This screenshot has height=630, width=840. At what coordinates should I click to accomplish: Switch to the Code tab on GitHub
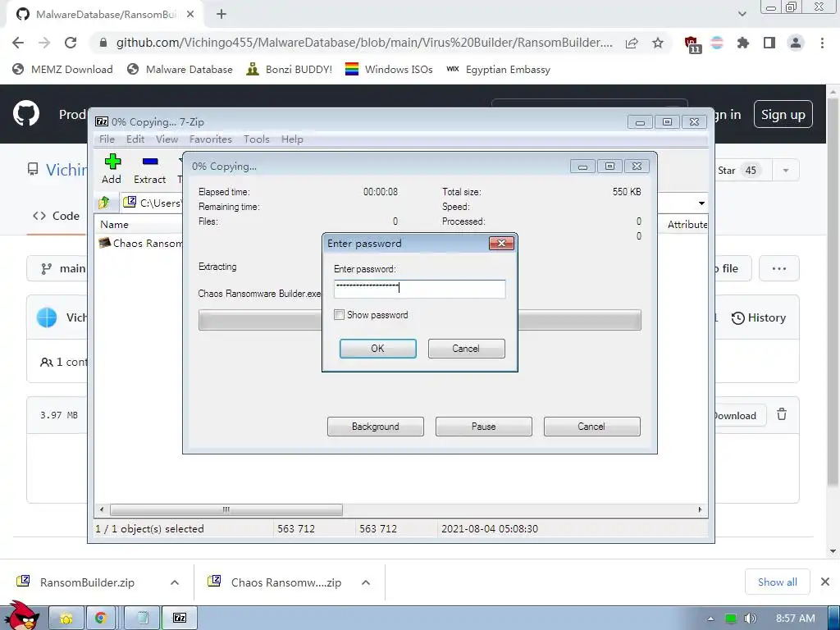click(x=57, y=216)
